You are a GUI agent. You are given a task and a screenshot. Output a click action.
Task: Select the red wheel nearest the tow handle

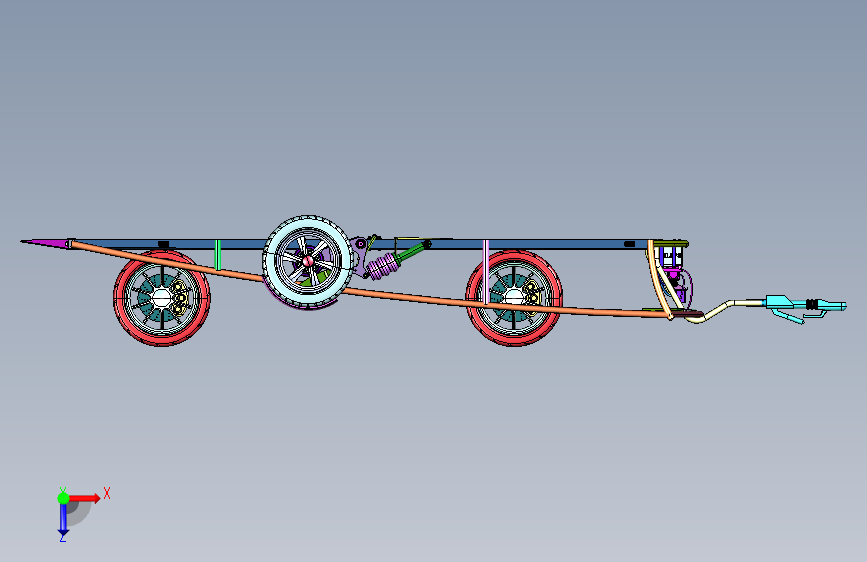click(x=514, y=298)
